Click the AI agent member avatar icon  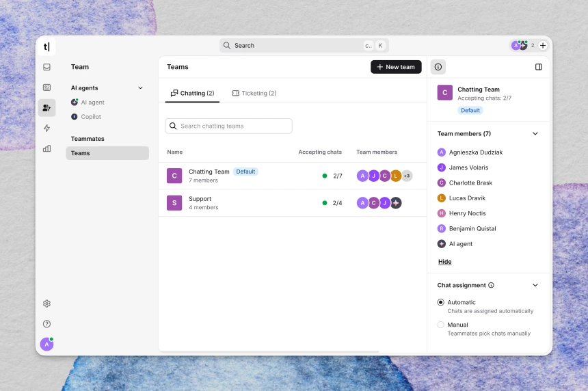tap(442, 244)
